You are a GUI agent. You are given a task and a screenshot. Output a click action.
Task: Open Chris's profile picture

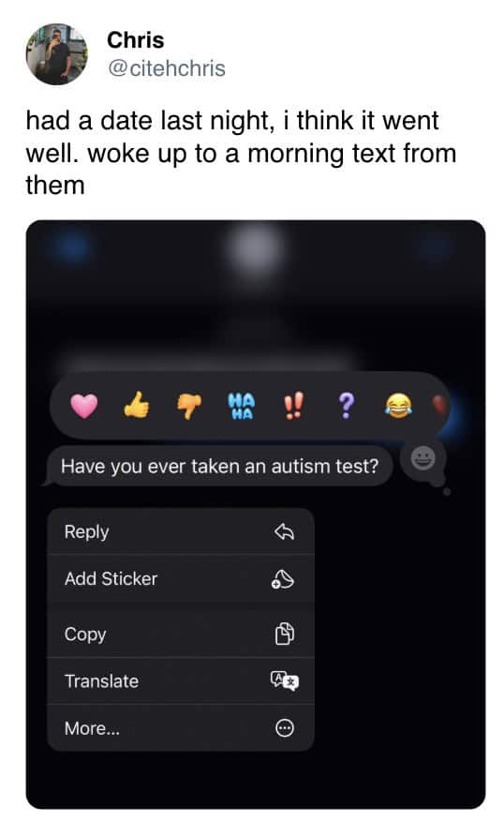[x=56, y=53]
